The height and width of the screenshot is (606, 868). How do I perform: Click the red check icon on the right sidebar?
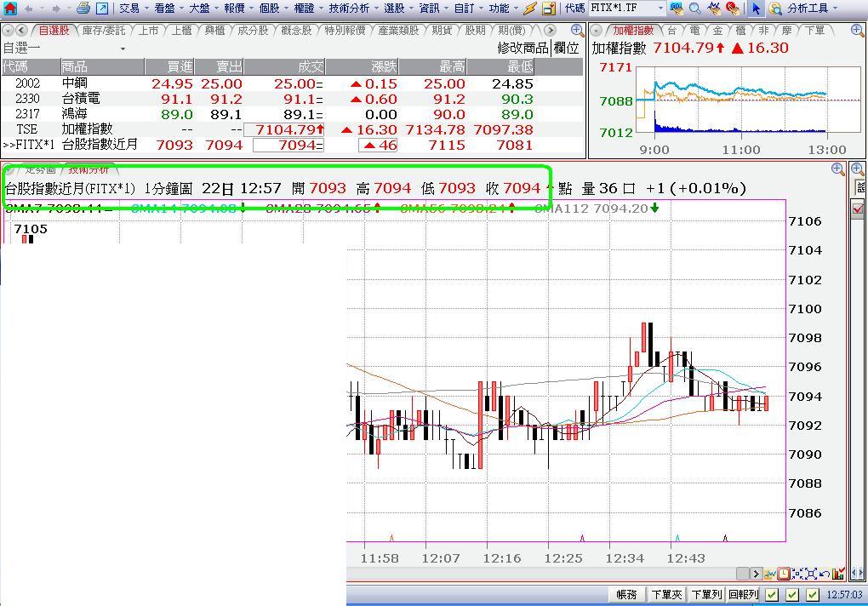(x=858, y=209)
